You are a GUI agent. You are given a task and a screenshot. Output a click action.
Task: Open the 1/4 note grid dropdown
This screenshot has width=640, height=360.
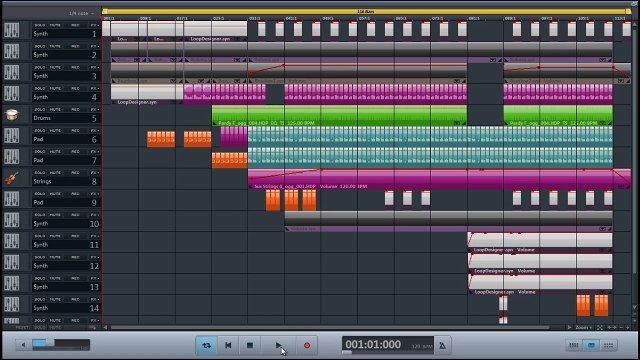pyautogui.click(x=81, y=13)
